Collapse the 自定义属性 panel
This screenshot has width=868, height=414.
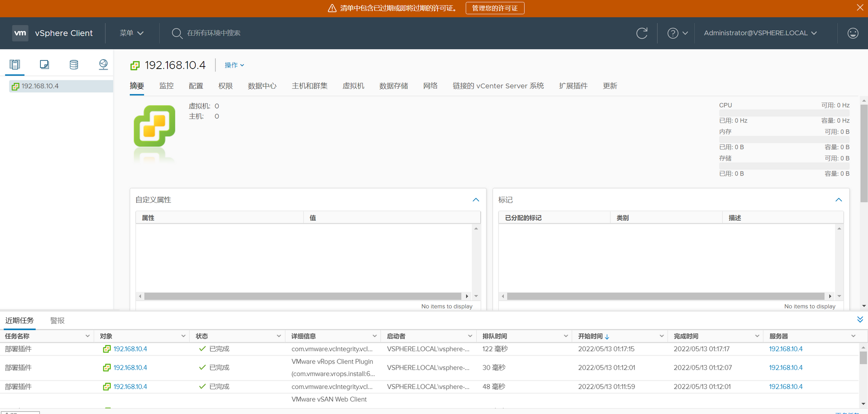(x=476, y=200)
